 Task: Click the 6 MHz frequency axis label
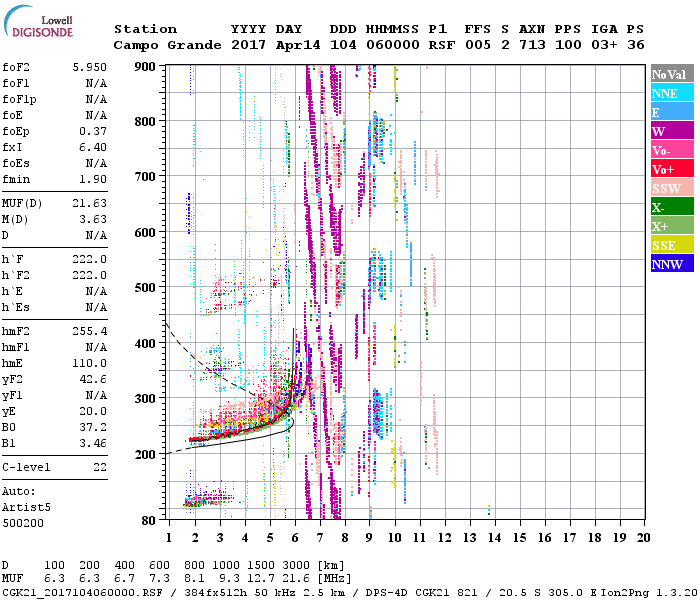coord(295,538)
